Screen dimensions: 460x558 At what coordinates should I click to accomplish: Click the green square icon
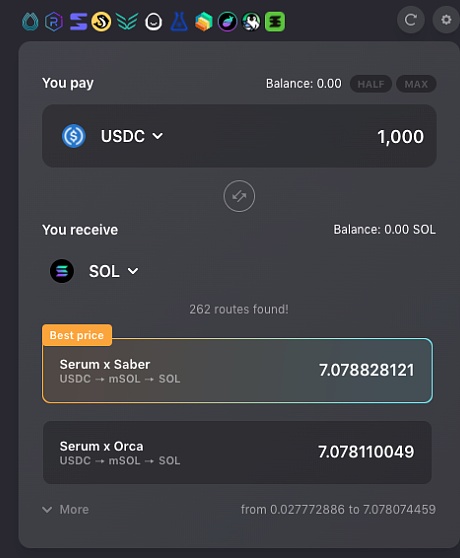pyautogui.click(x=275, y=22)
